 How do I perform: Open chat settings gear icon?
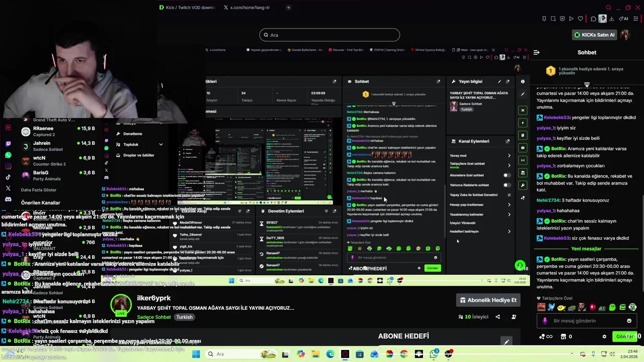[604, 336]
